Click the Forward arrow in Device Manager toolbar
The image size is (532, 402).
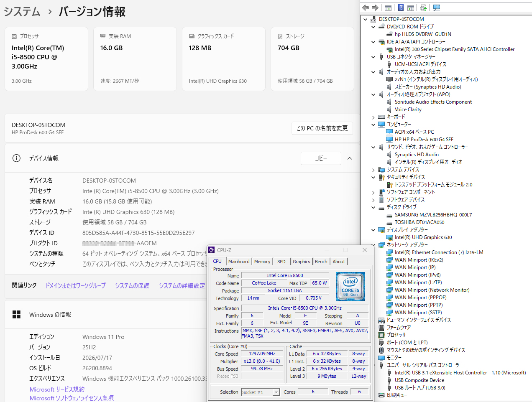click(x=375, y=8)
